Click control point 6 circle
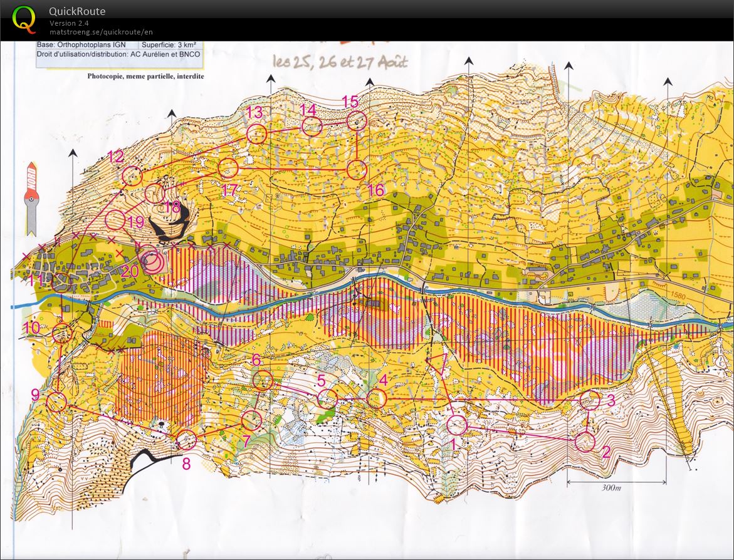Image resolution: width=734 pixels, height=560 pixels. pyautogui.click(x=263, y=380)
